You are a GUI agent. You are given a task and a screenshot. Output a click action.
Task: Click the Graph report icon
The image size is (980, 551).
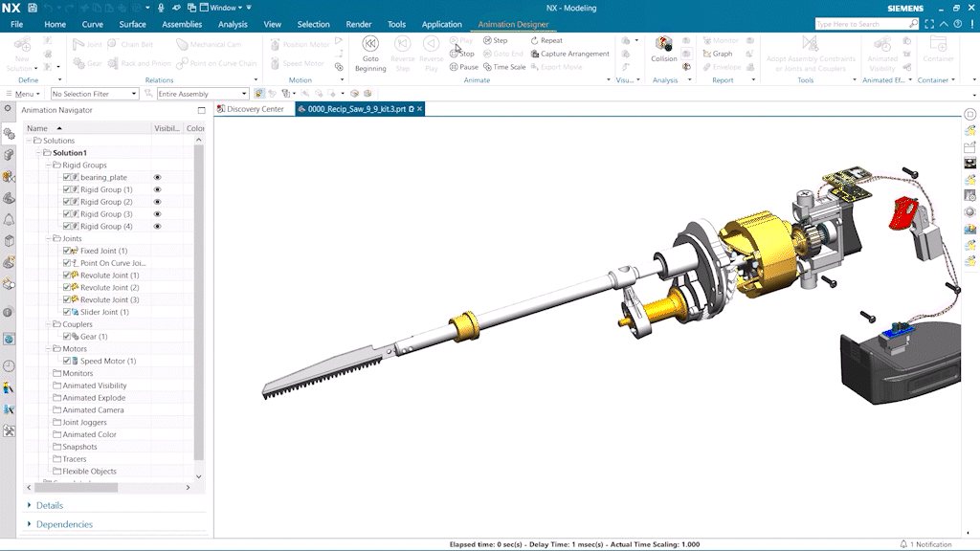click(x=717, y=54)
